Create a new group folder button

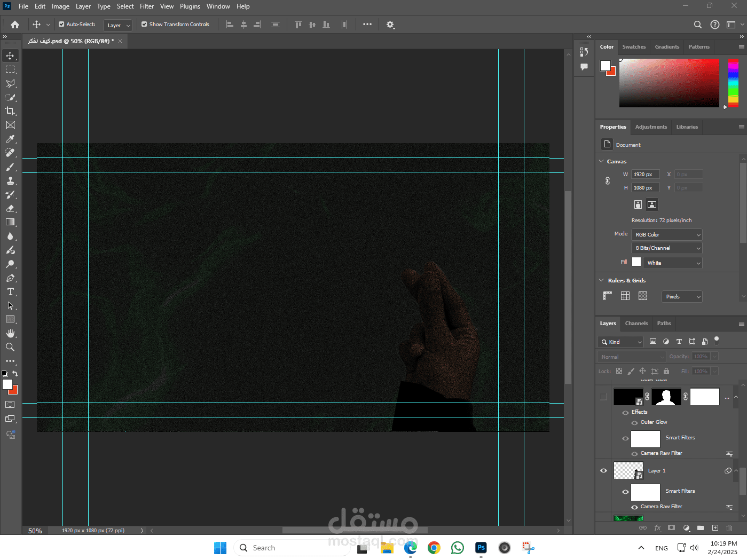700,528
